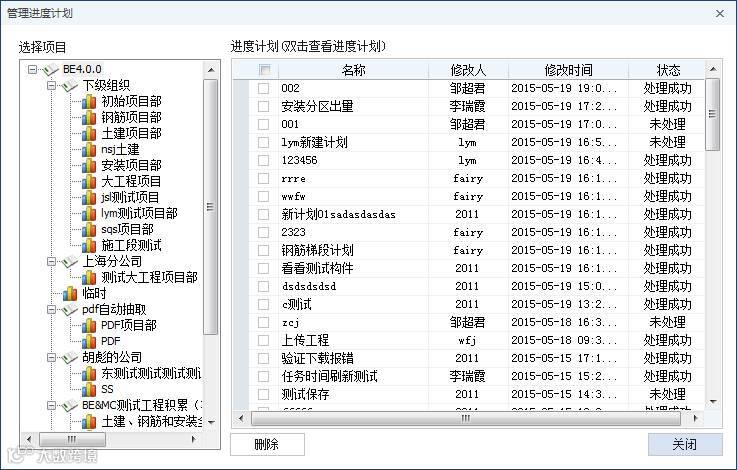This screenshot has height=470, width=737.
Task: Sort by the 修改时间 column header
Action: pyautogui.click(x=568, y=70)
